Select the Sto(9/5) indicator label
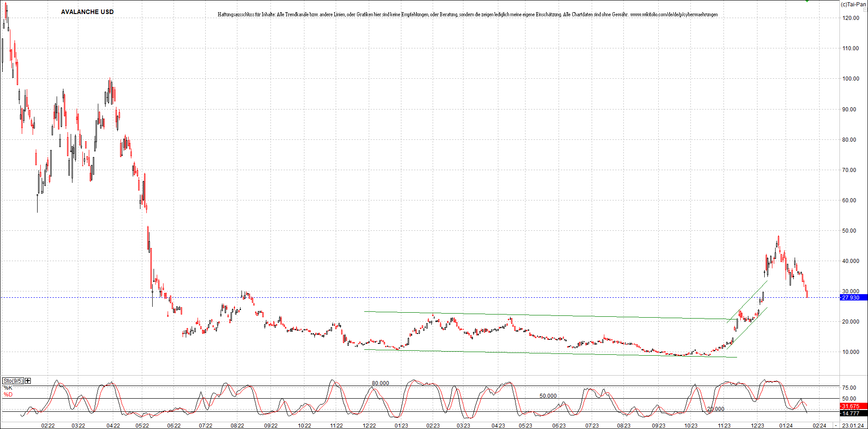The width and height of the screenshot is (868, 429). click(13, 381)
